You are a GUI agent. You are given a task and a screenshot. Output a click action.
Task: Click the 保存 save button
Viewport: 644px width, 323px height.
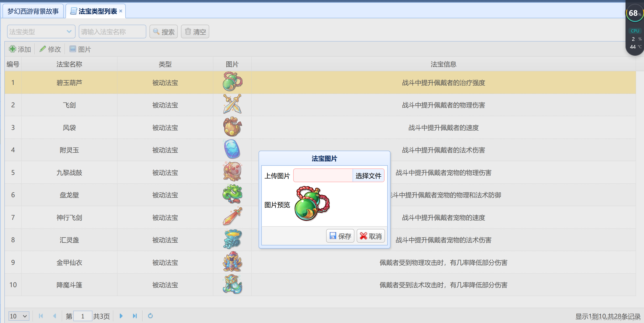tap(340, 236)
